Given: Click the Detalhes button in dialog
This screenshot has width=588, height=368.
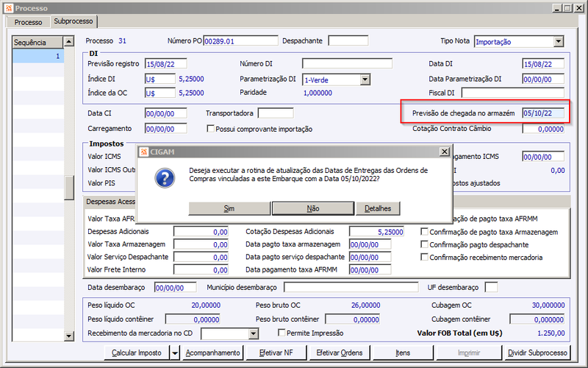Looking at the screenshot, I should pyautogui.click(x=378, y=208).
